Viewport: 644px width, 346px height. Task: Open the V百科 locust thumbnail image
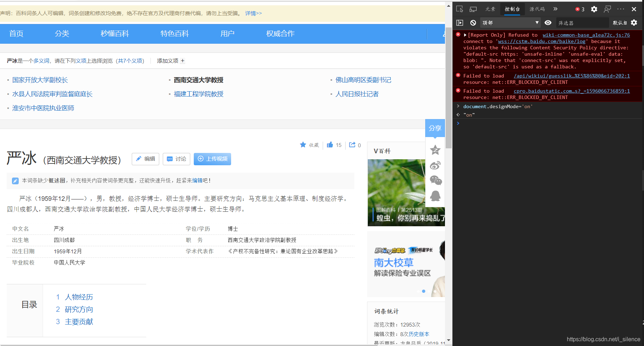pos(406,193)
